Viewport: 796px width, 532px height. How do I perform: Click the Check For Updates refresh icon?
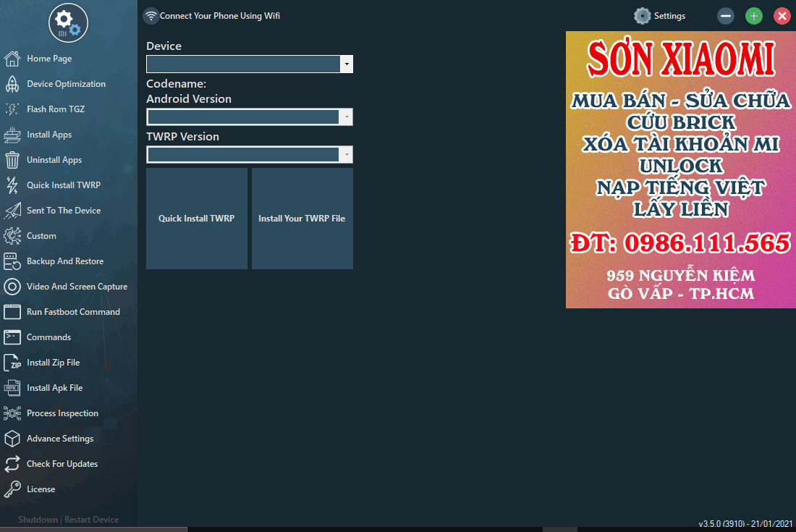click(12, 464)
